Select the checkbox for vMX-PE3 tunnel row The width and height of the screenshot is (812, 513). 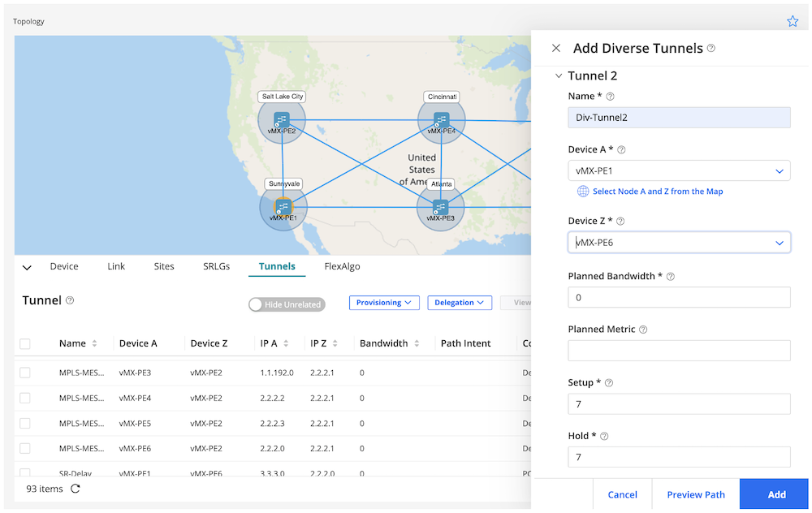[25, 373]
